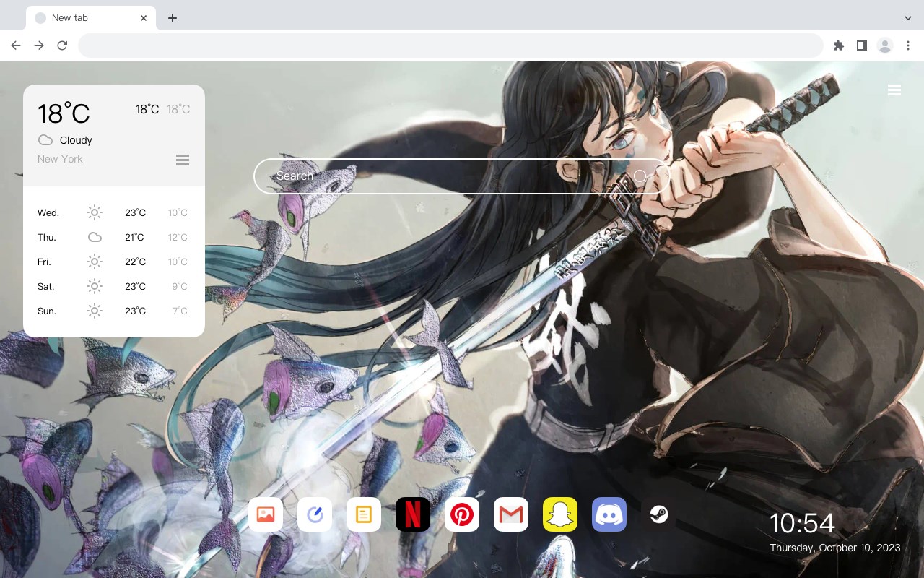The width and height of the screenshot is (924, 578).
Task: Click the Sun. forecast row
Action: click(113, 311)
